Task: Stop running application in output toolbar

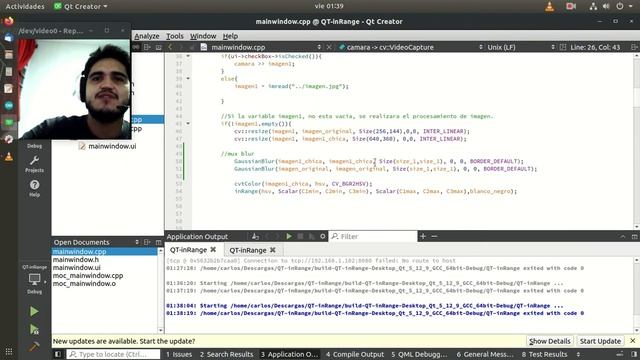Action: coord(300,236)
